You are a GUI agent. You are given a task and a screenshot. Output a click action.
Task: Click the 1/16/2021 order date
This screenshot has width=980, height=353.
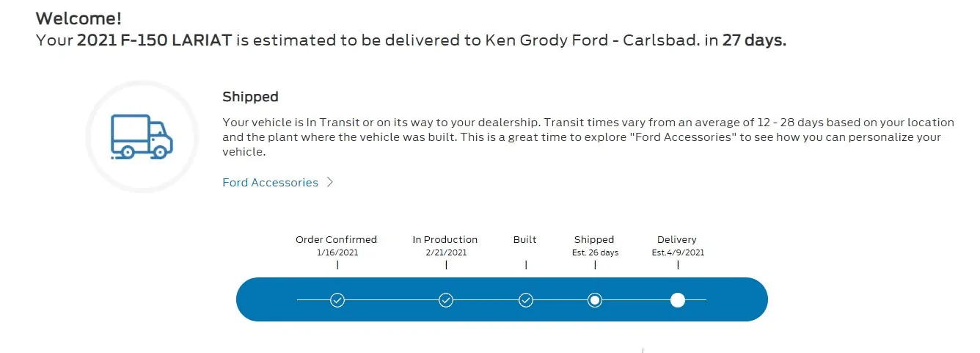[x=337, y=252]
